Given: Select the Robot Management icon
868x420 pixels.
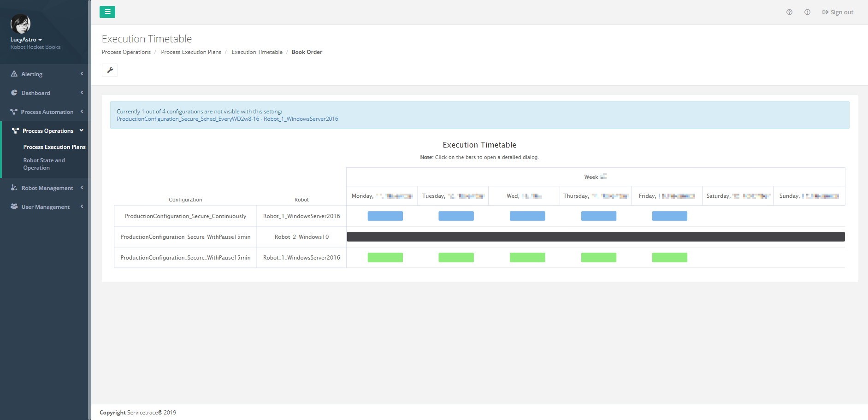Looking at the screenshot, I should tap(14, 188).
